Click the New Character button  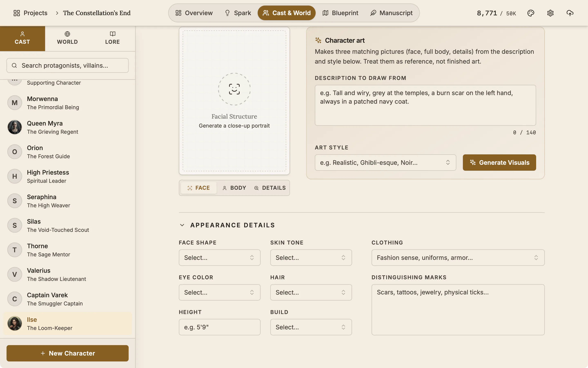click(67, 353)
